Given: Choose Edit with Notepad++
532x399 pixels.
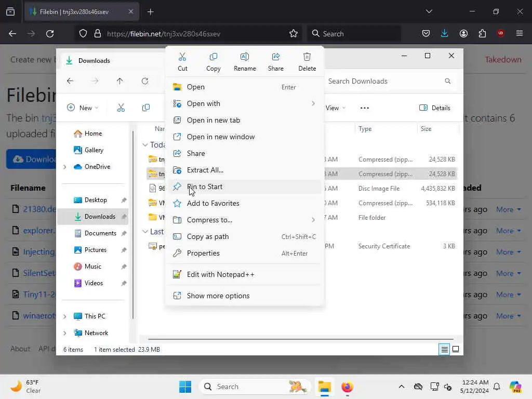Looking at the screenshot, I should (245, 274).
